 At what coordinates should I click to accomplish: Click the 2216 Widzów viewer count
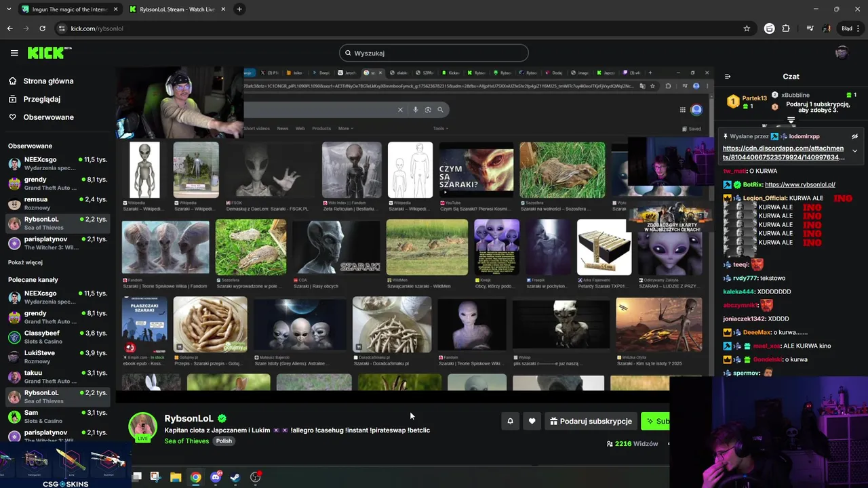(x=632, y=444)
